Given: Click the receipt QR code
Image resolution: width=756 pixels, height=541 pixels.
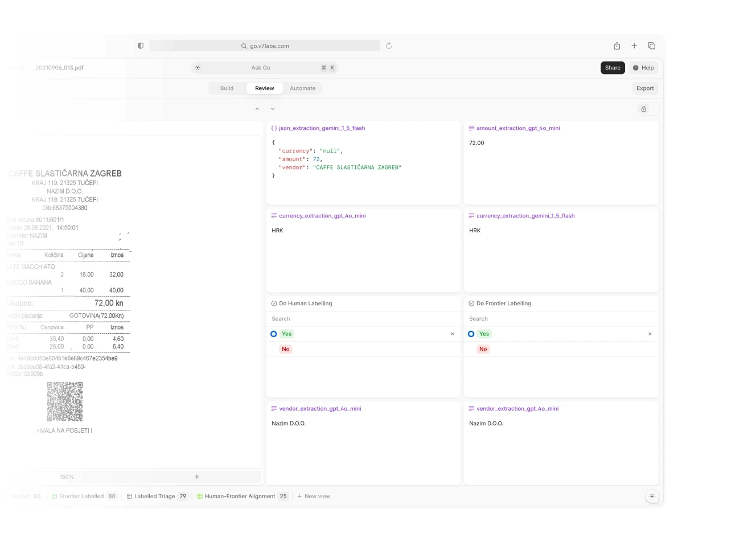Looking at the screenshot, I should coord(65,402).
